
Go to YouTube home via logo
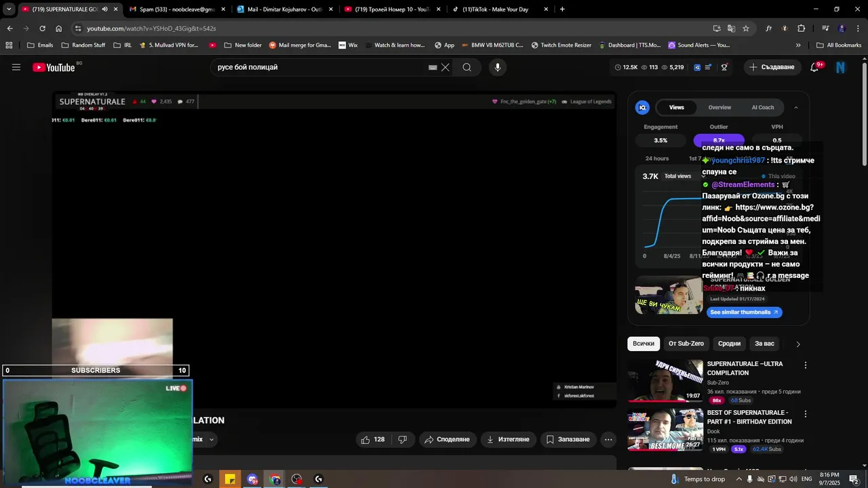click(x=54, y=67)
